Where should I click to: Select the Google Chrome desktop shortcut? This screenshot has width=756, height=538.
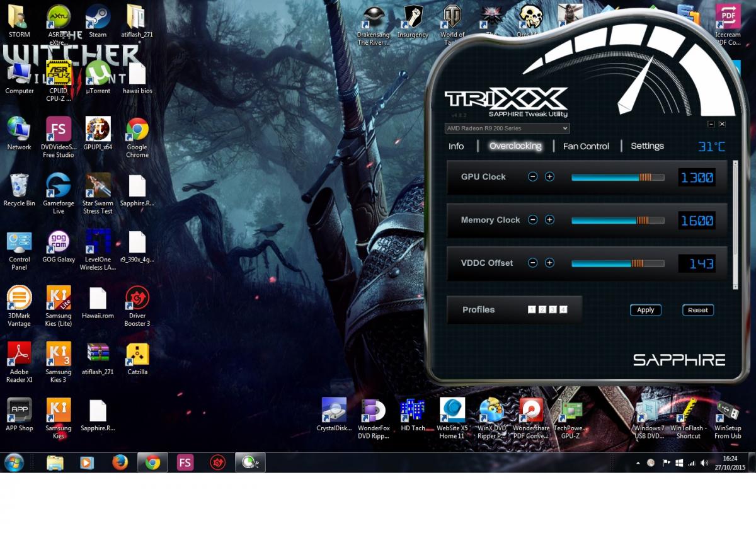tap(137, 137)
